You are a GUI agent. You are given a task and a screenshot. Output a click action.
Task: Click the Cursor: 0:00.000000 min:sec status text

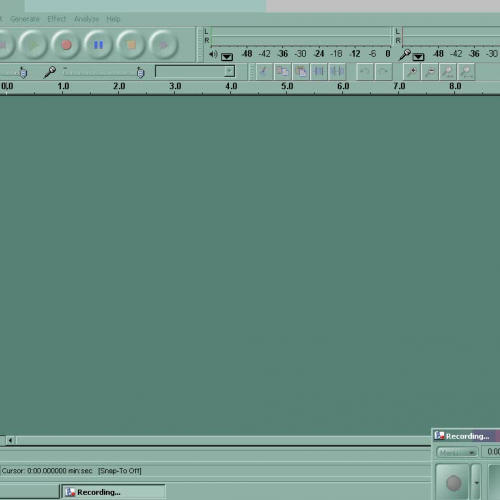[47, 471]
